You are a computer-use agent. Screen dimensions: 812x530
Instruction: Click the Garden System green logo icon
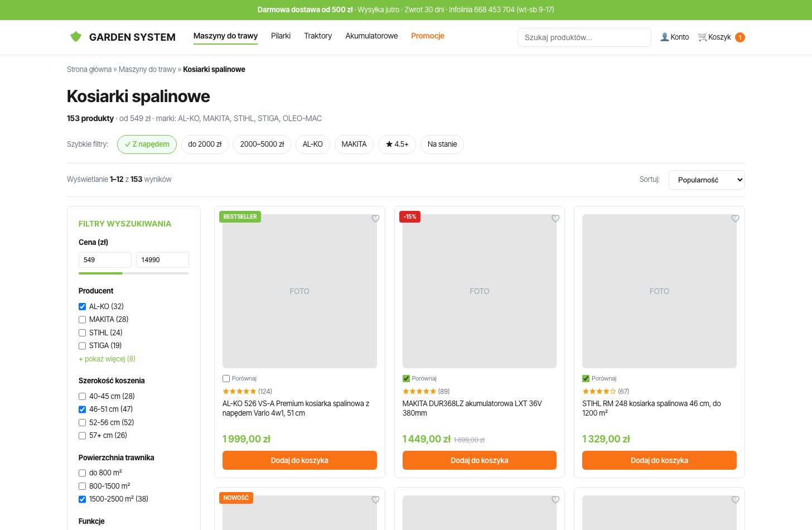tap(76, 37)
